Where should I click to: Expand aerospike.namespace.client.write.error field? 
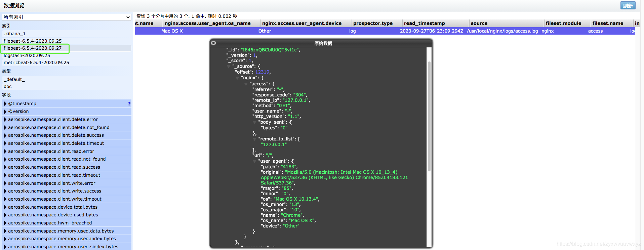click(5, 183)
